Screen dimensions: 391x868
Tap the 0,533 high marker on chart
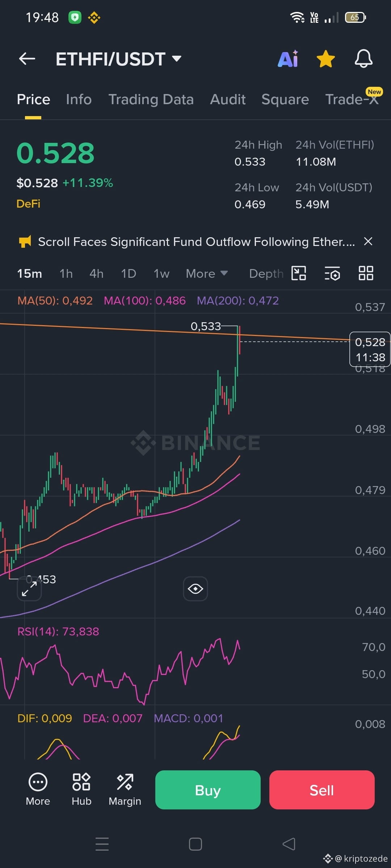[x=206, y=326]
